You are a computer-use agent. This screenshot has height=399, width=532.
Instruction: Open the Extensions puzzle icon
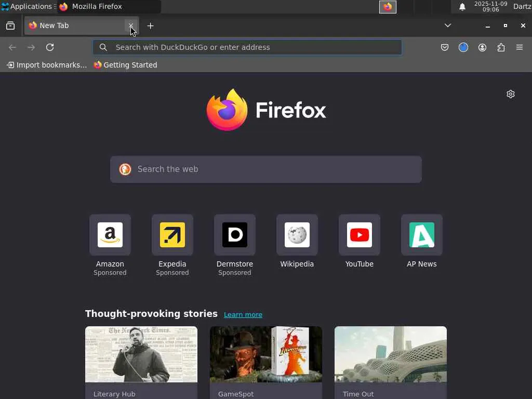[x=501, y=47]
